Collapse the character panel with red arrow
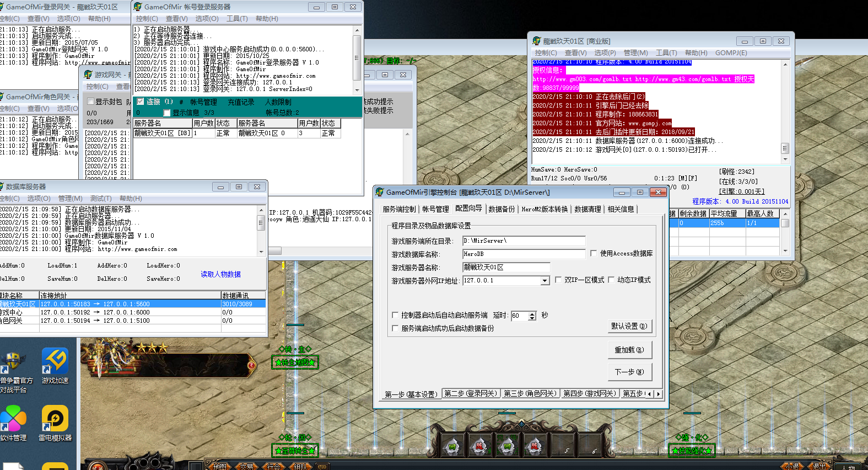 pyautogui.click(x=251, y=365)
